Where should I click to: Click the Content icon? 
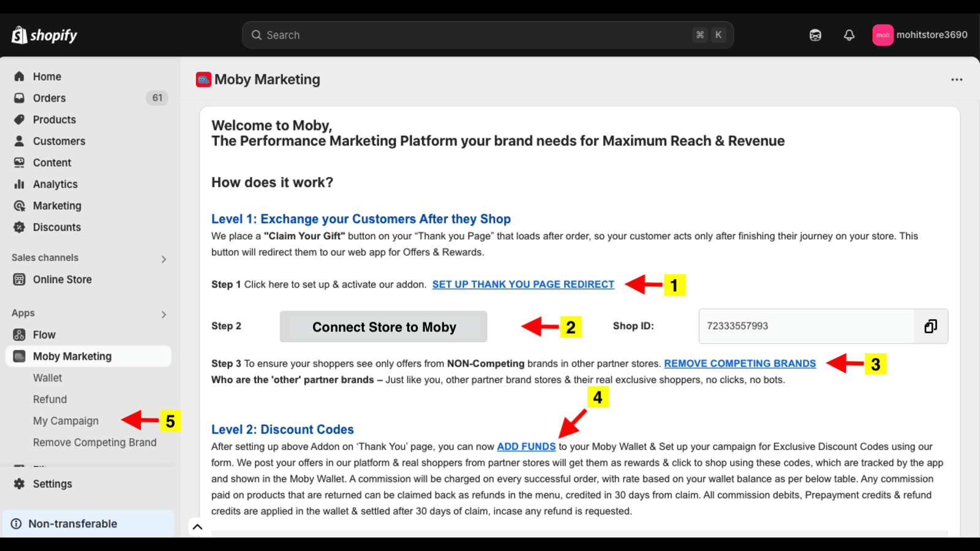pos(20,162)
